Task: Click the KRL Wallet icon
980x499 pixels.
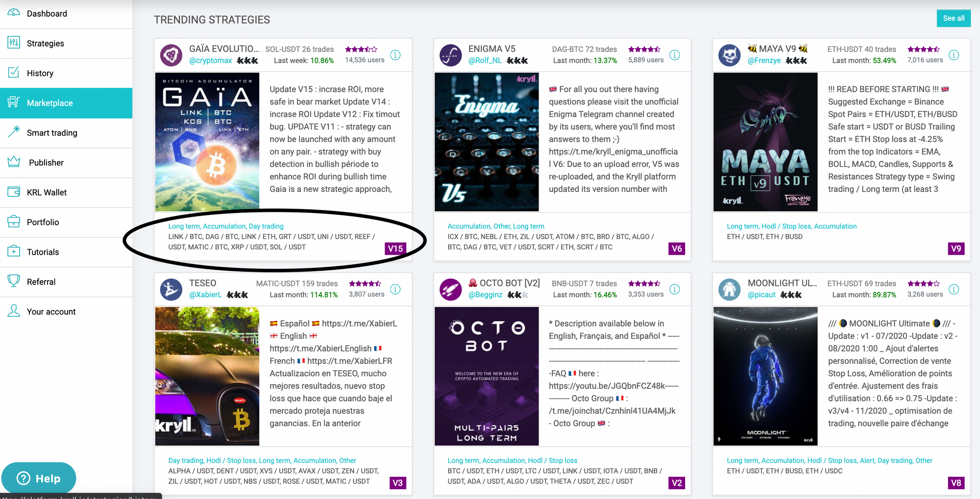Action: click(14, 192)
